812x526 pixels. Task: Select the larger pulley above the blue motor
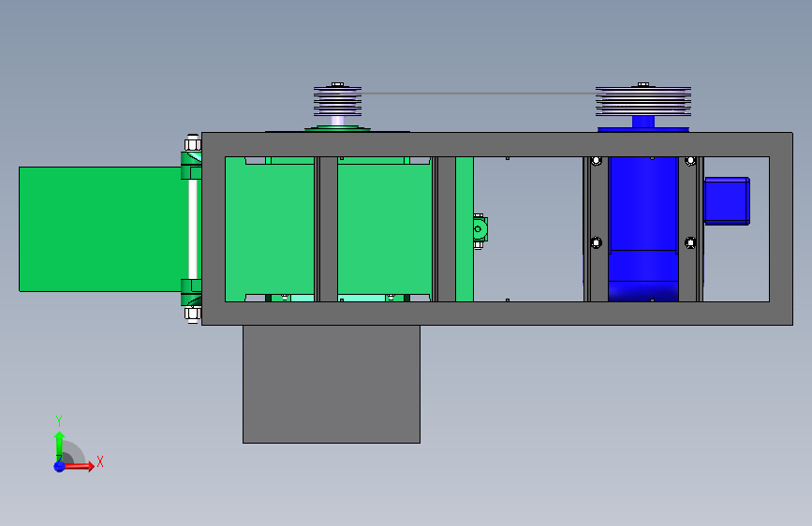643,101
